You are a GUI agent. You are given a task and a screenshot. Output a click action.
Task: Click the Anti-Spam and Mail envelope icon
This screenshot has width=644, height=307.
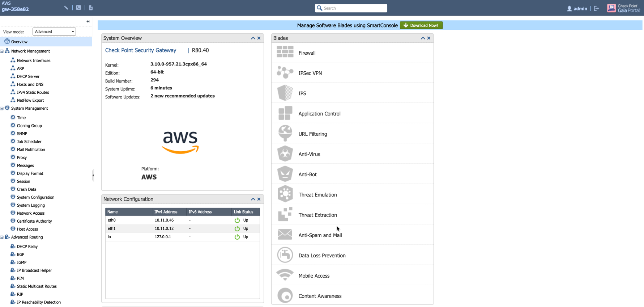[x=285, y=235]
